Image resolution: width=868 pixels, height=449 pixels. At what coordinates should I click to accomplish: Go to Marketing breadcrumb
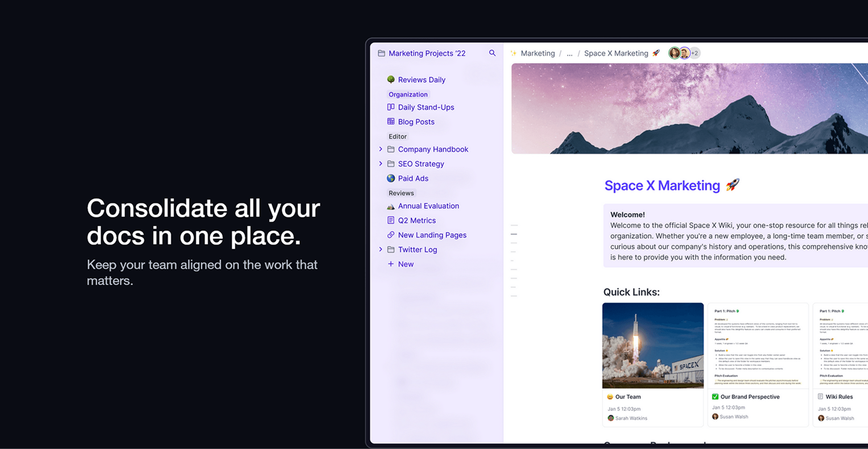[538, 53]
